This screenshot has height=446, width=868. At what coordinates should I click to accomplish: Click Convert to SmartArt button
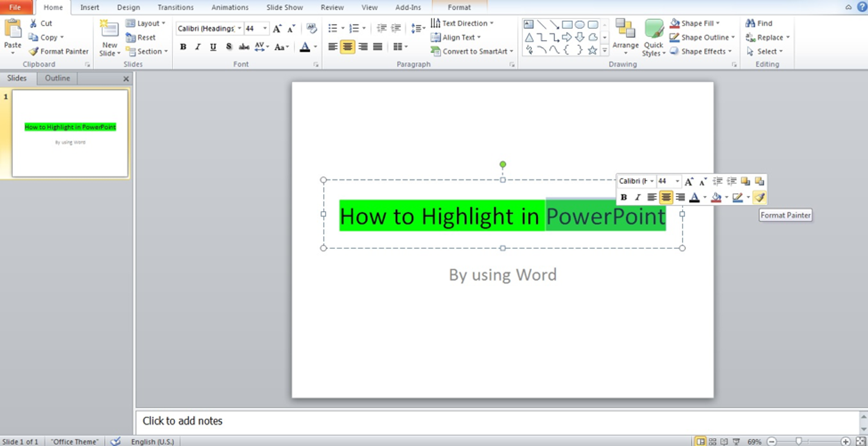pyautogui.click(x=471, y=51)
